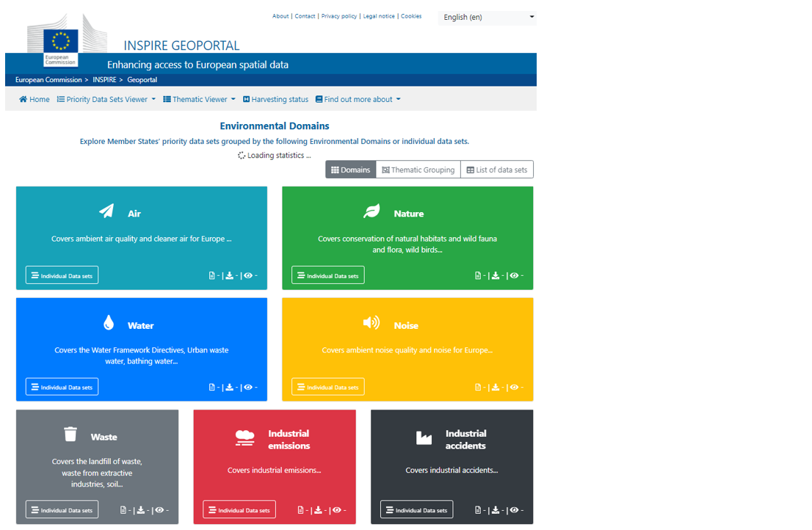Click the eye view icon in Nature card
The width and height of the screenshot is (812, 530).
pyautogui.click(x=514, y=275)
